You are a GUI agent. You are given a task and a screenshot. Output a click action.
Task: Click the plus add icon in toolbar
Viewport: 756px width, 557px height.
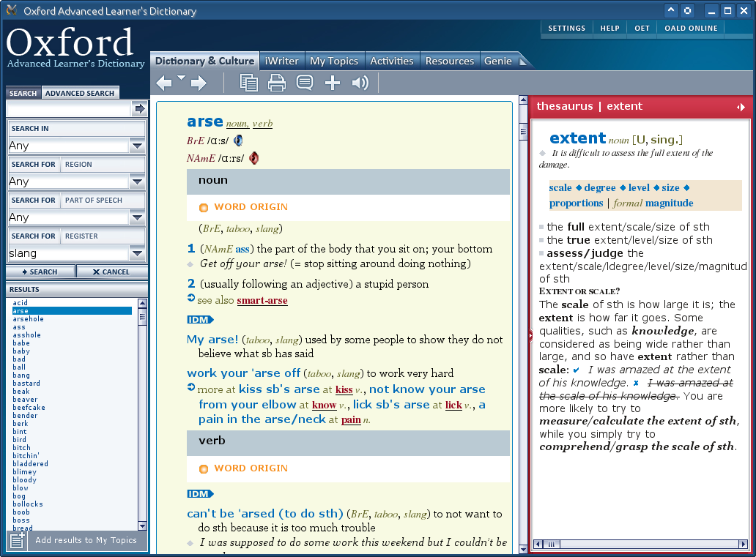pyautogui.click(x=333, y=83)
